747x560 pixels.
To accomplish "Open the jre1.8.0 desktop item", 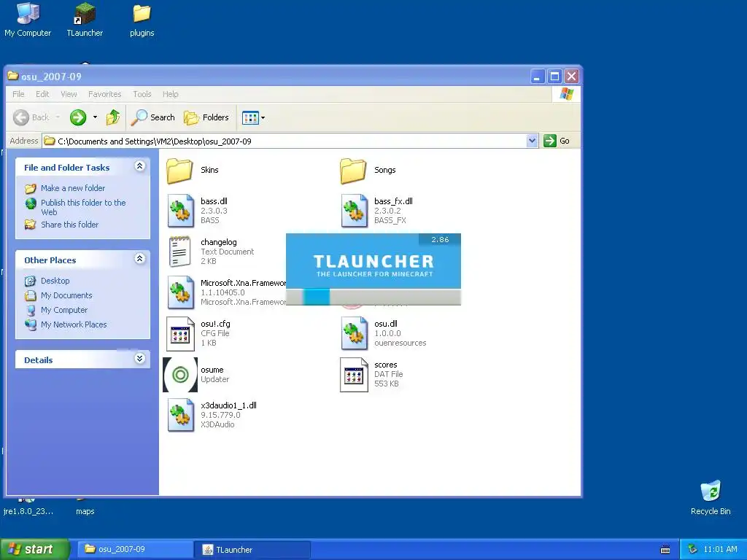I will [x=28, y=508].
